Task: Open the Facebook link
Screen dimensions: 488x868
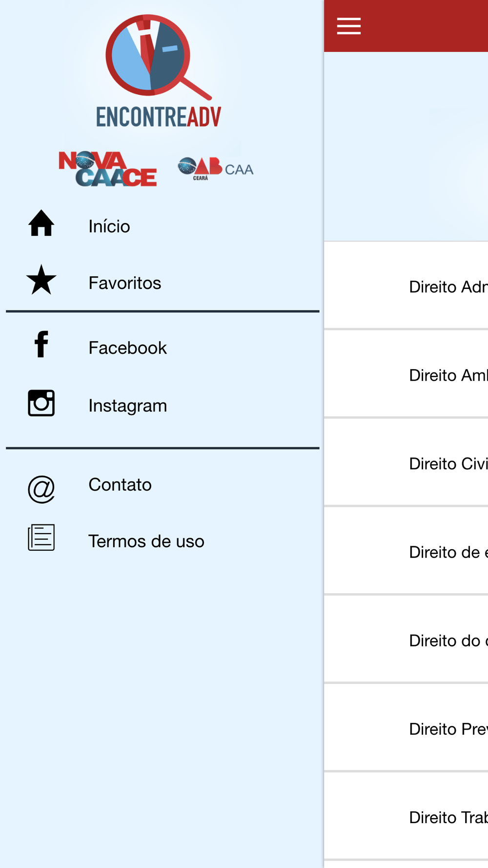Action: (163, 348)
